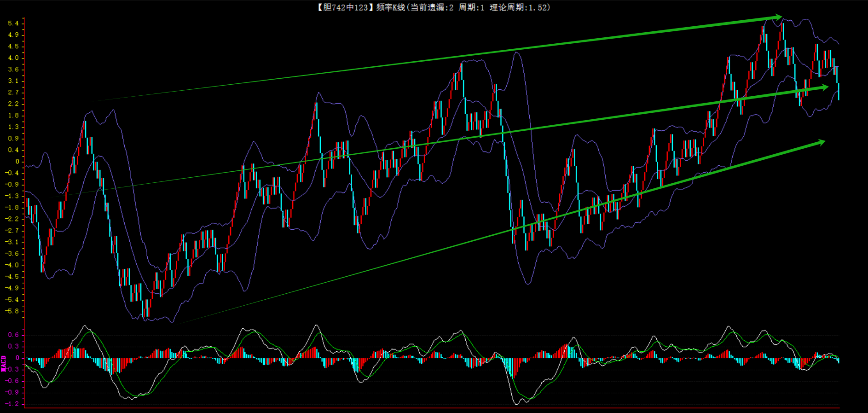Click the 0.3 label on MACD axis
Screen dimensions: 868x413
13,346
